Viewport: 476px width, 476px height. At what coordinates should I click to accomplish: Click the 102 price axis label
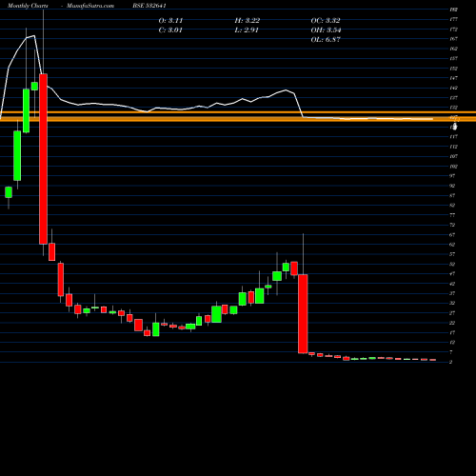453,167
